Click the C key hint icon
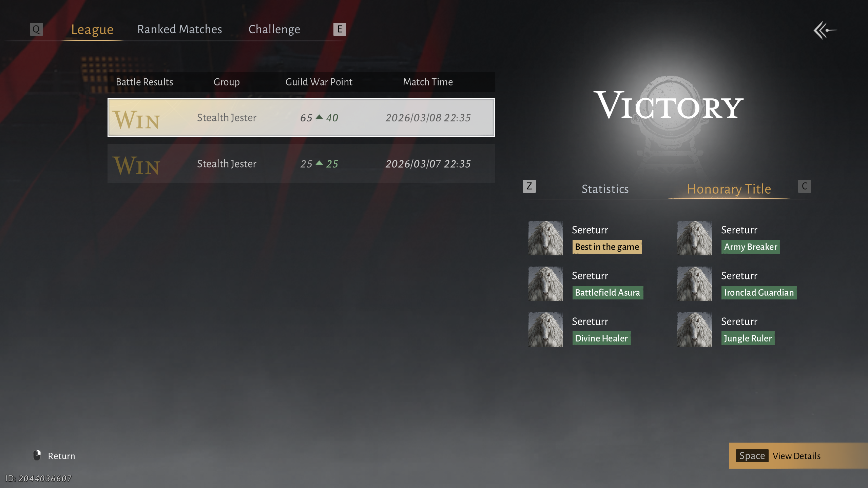 pyautogui.click(x=804, y=186)
